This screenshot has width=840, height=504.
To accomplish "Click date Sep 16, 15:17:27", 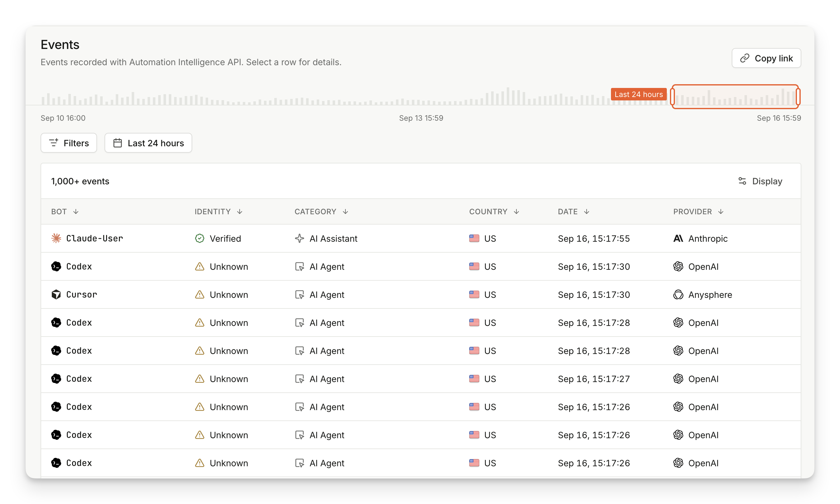I will point(593,379).
